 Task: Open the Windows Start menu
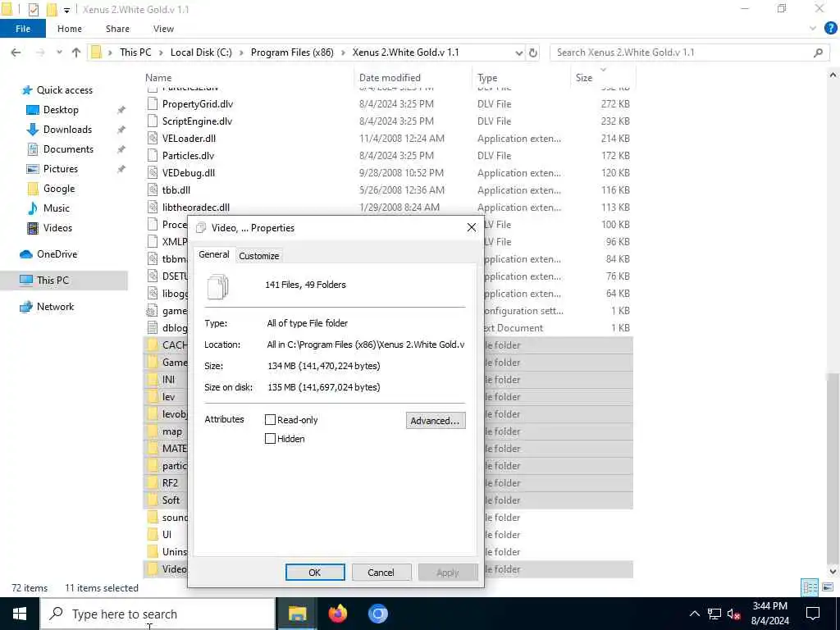click(x=20, y=614)
